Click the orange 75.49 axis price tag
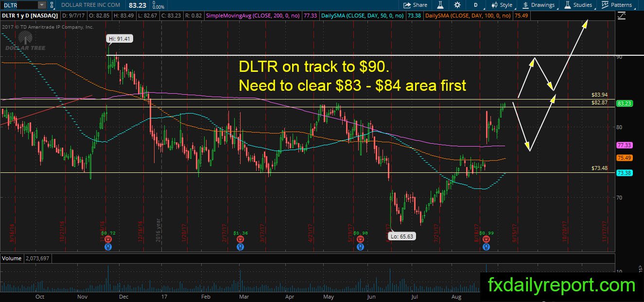Image resolution: width=644 pixels, height=302 pixels. coord(624,158)
